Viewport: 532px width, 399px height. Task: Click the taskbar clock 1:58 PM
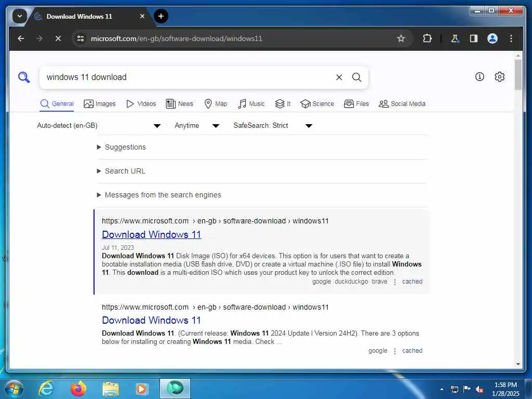click(x=506, y=389)
